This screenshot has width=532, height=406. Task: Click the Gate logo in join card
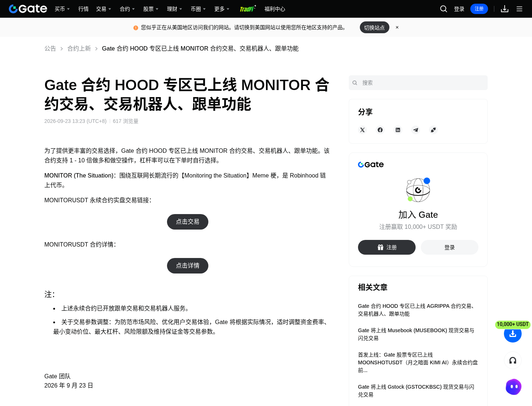(x=371, y=165)
